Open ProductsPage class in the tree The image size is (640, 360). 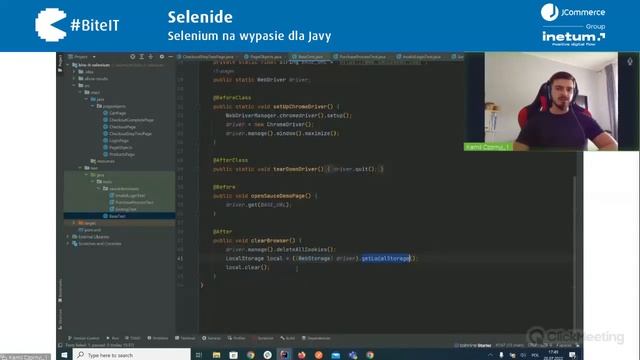coord(119,154)
